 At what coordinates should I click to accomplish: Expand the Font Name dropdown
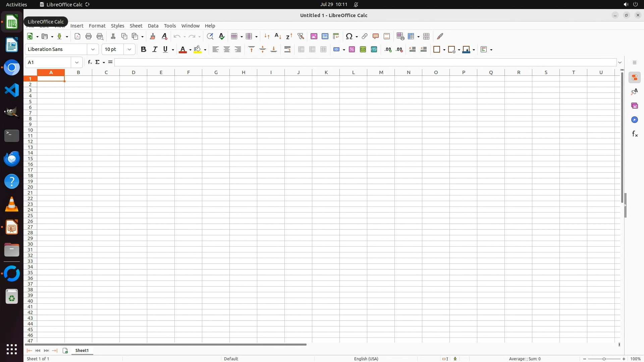tap(93, 50)
